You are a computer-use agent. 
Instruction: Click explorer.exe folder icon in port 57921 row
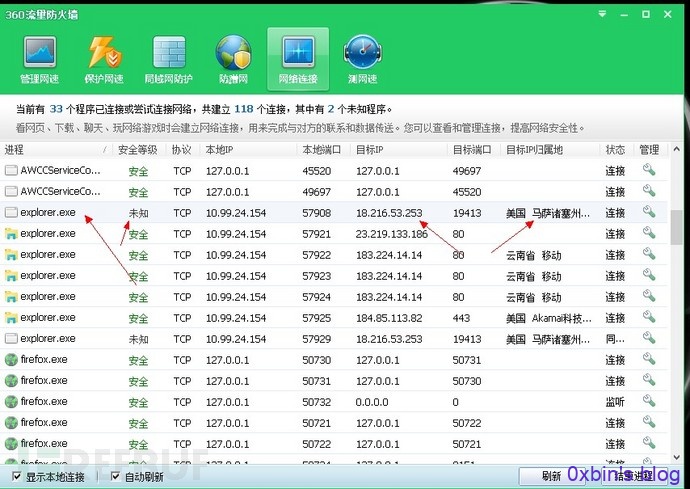pos(11,233)
